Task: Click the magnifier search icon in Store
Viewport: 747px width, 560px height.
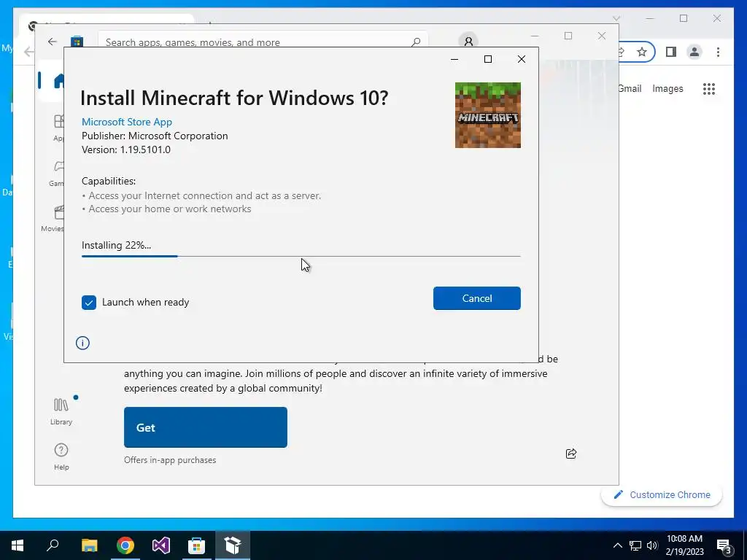Action: (416, 42)
